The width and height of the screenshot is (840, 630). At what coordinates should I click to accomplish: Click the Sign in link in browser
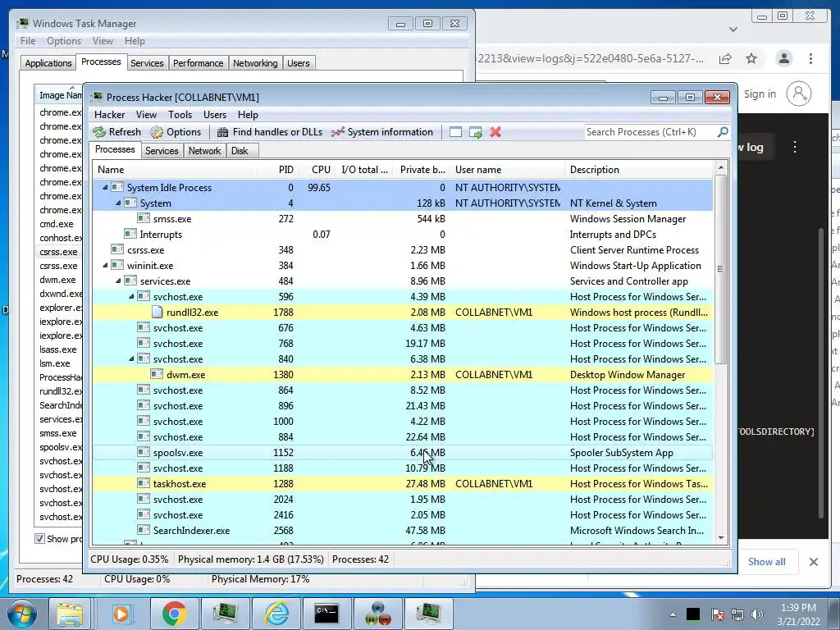[760, 94]
